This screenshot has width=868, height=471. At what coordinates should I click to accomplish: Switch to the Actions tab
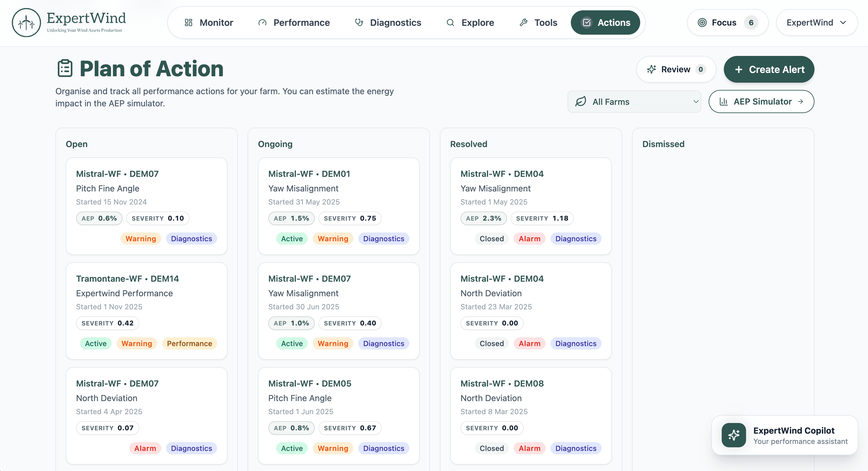tap(605, 22)
